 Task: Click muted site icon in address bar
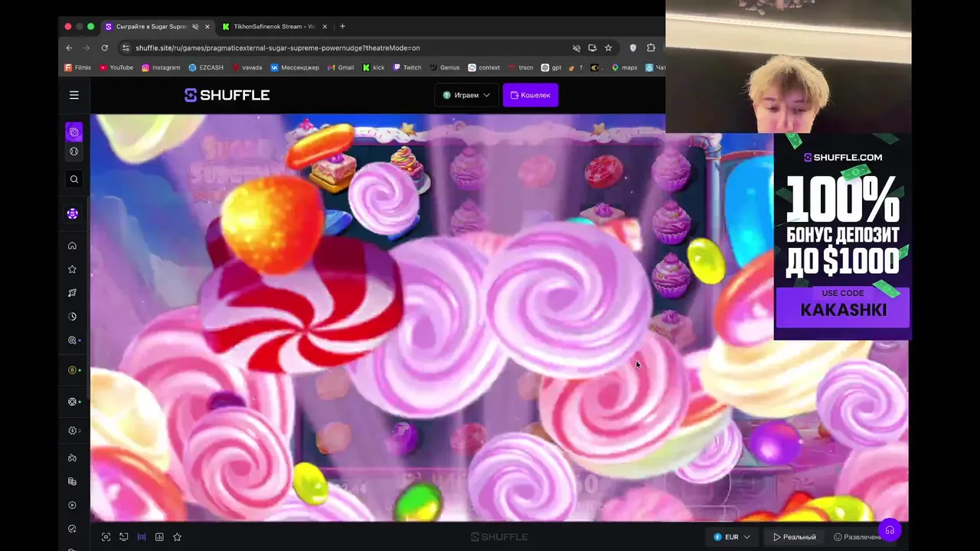pos(577,47)
